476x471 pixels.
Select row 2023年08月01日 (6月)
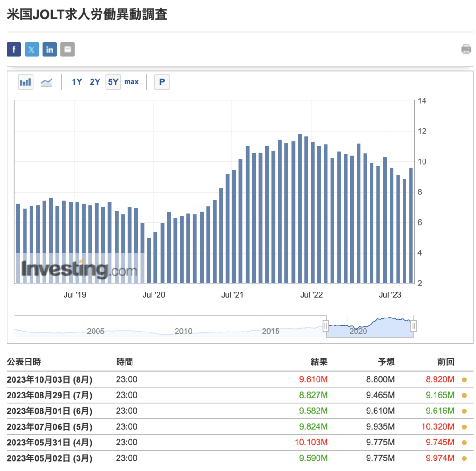point(240,411)
